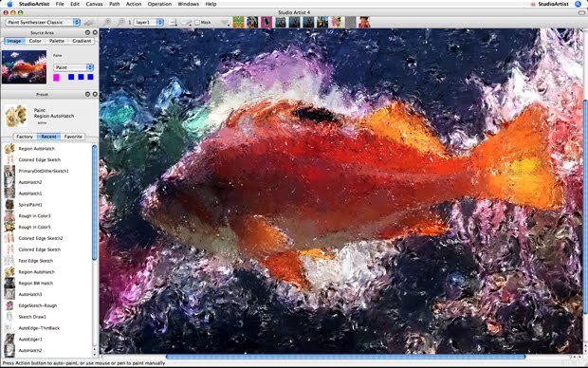Viewport: 588px width, 368px height.
Task: Click the pink thumbnail in the toolbar strip
Action: pos(266,22)
